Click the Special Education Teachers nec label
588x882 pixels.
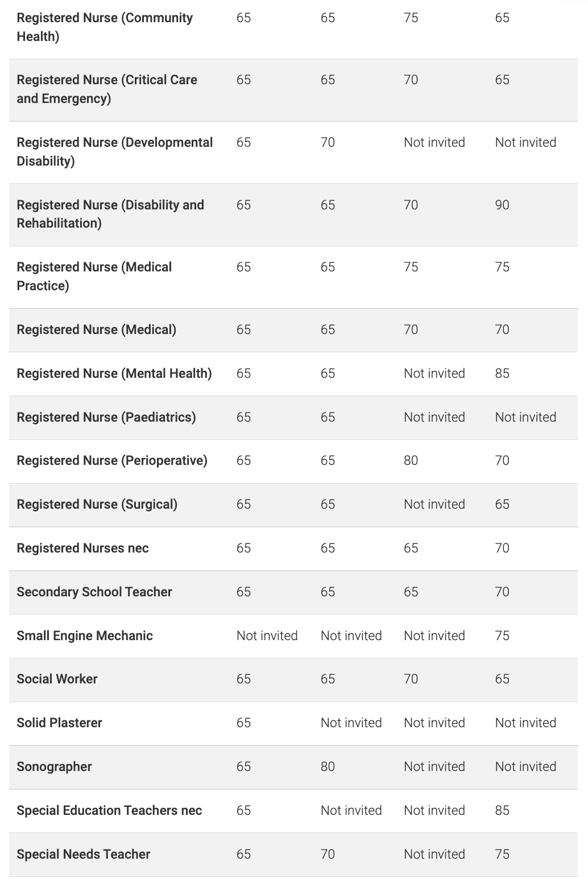[110, 811]
